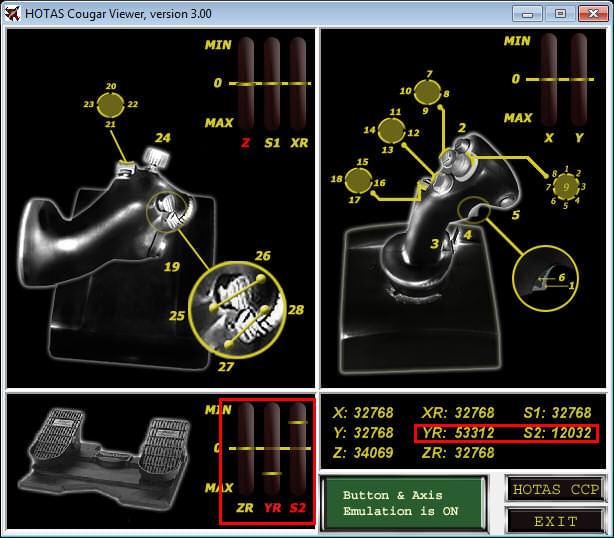The height and width of the screenshot is (538, 614).
Task: Click the YR rudder axis bar
Action: (271, 449)
